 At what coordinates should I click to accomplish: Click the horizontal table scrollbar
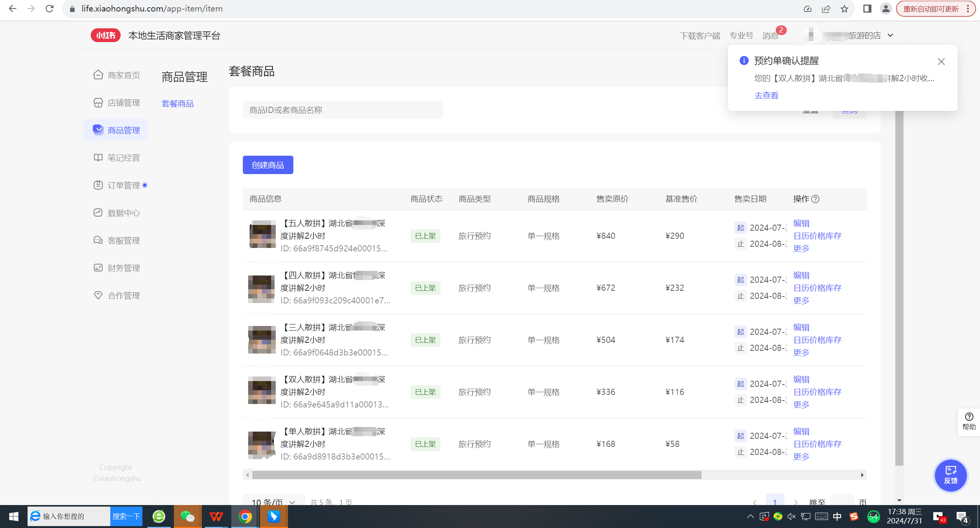pyautogui.click(x=476, y=475)
